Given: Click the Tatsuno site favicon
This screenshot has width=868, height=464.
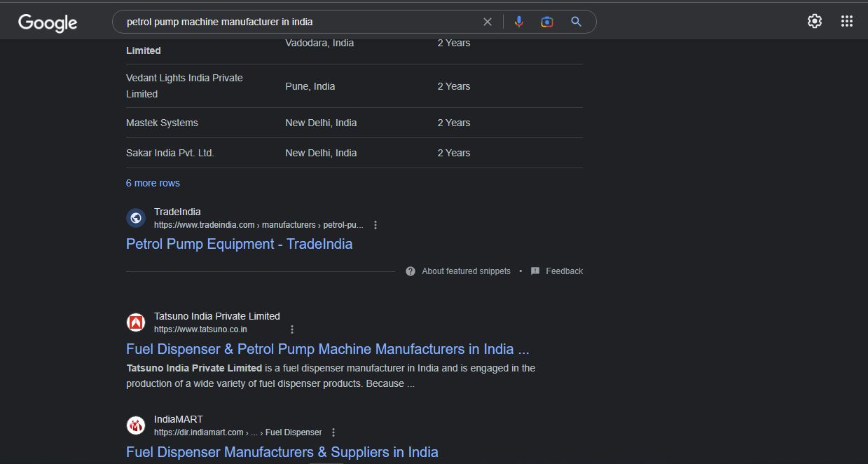Looking at the screenshot, I should click(136, 322).
